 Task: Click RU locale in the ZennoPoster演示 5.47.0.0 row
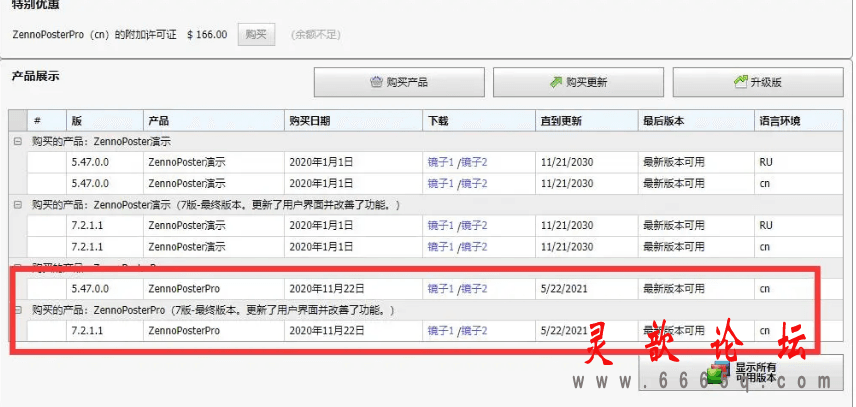pyautogui.click(x=766, y=162)
